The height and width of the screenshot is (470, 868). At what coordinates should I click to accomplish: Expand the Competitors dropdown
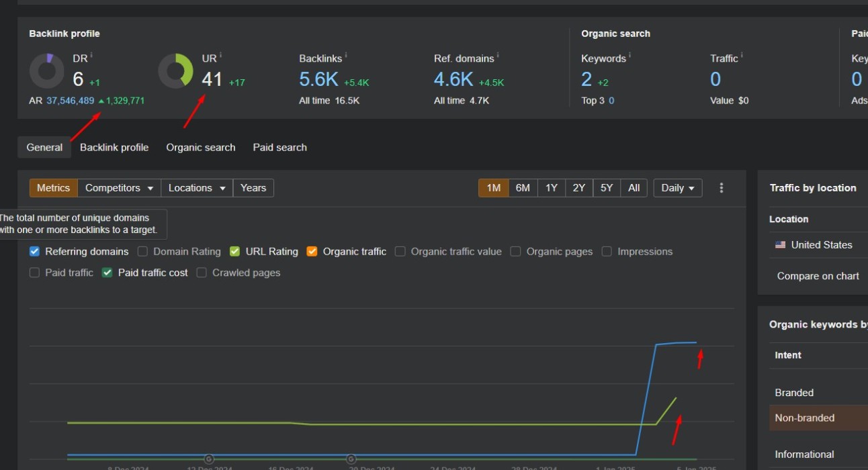(x=119, y=188)
